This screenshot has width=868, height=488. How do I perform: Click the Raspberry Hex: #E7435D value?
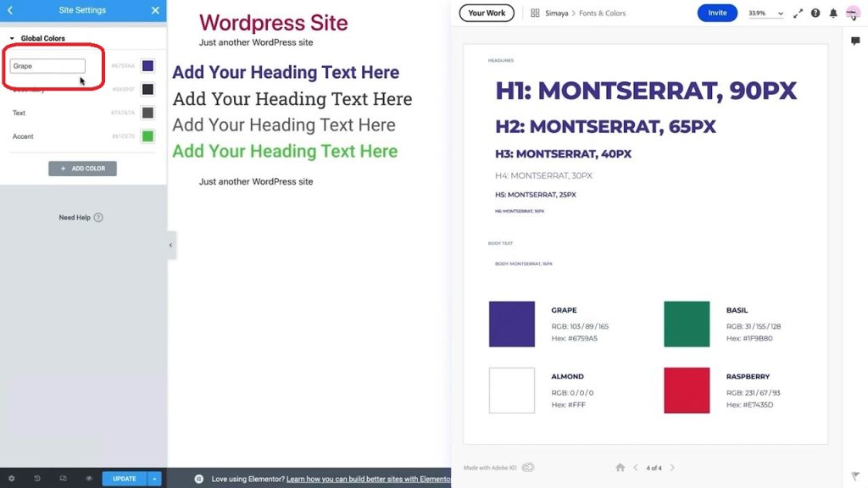point(750,405)
